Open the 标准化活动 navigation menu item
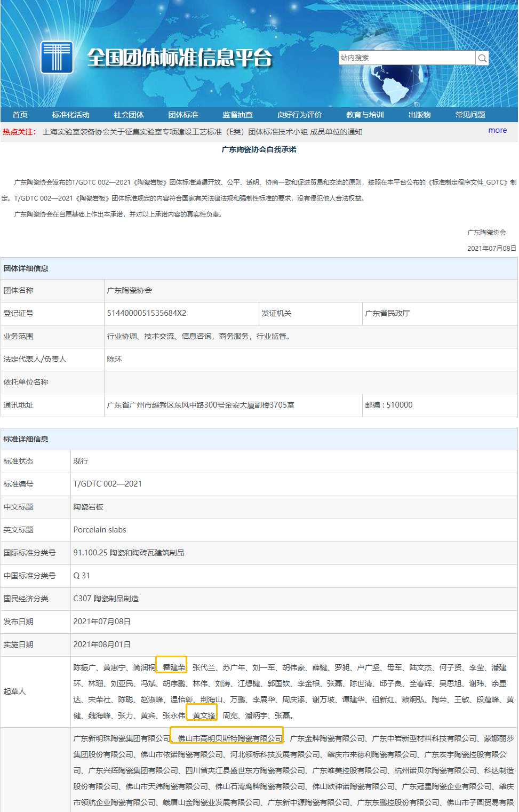Viewport: 519px width, 812px height. [x=71, y=114]
